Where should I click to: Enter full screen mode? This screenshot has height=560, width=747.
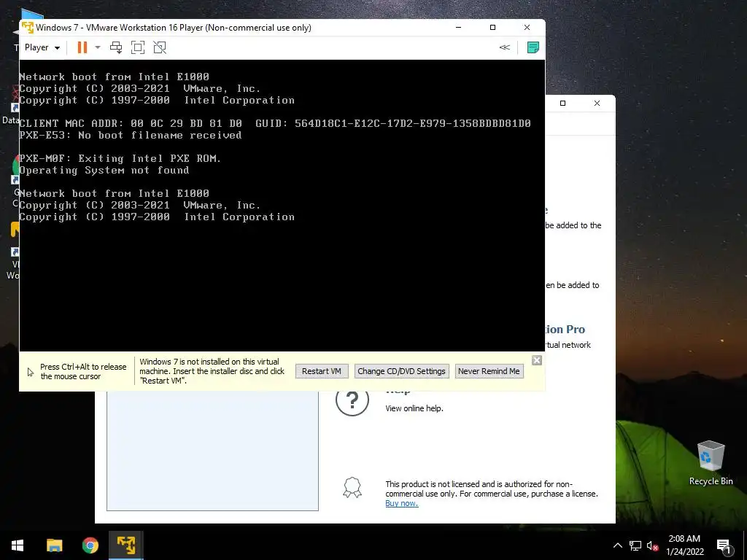pos(138,47)
